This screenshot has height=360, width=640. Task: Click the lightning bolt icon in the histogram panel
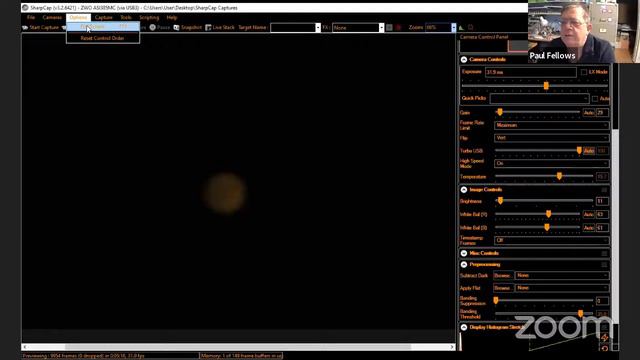(x=604, y=338)
